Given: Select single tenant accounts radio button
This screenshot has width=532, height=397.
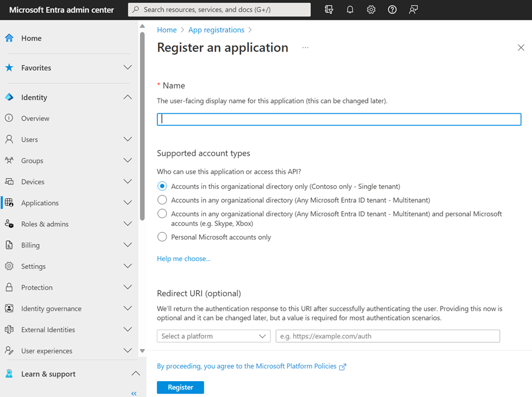Looking at the screenshot, I should [x=161, y=186].
